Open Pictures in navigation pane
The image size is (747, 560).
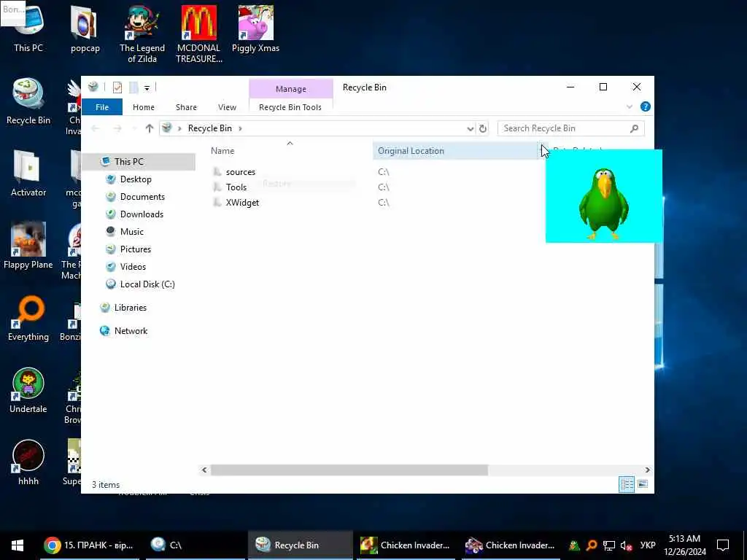[135, 249]
